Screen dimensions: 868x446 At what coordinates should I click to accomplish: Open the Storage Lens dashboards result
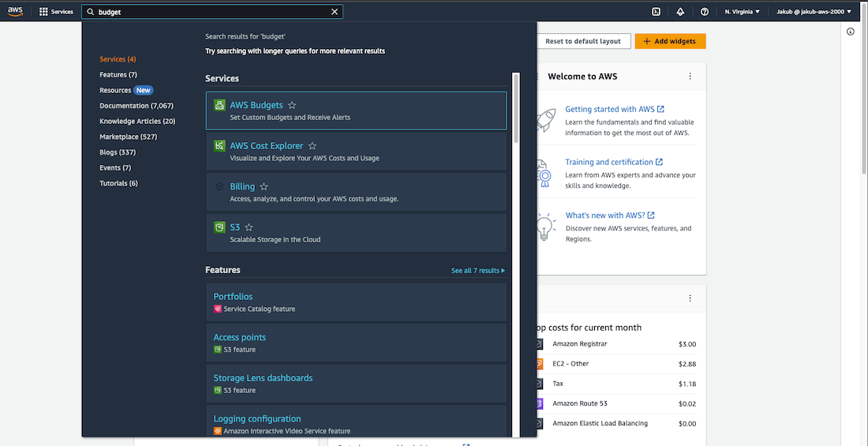pyautogui.click(x=356, y=384)
